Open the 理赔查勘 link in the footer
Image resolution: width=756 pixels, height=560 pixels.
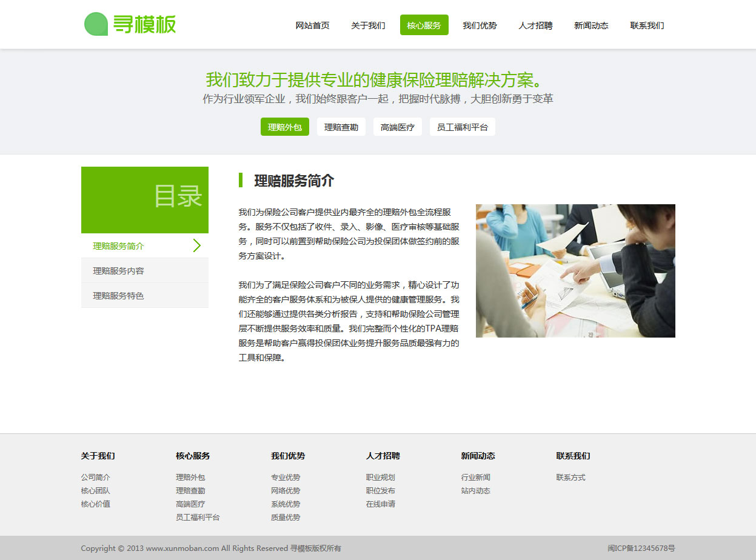(x=190, y=491)
